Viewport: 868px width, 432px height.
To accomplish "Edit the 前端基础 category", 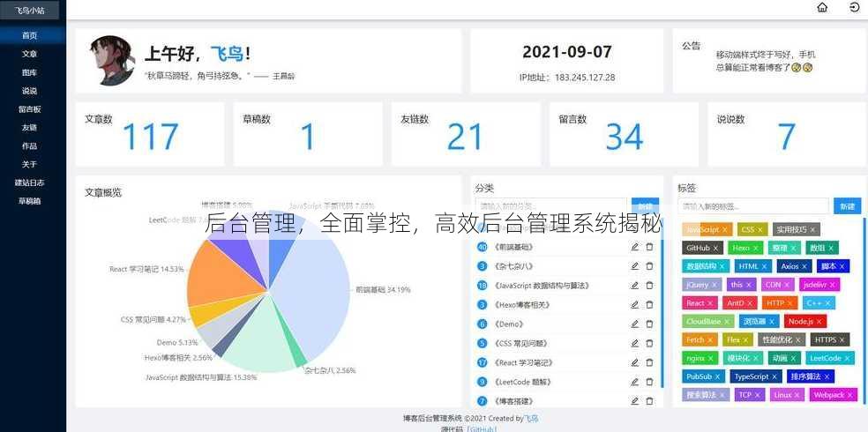I will point(635,247).
